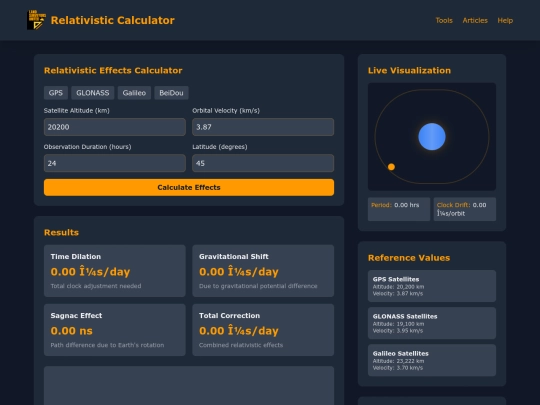The height and width of the screenshot is (405, 540).
Task: Click the Sagnac Effect result card
Action: (x=115, y=330)
